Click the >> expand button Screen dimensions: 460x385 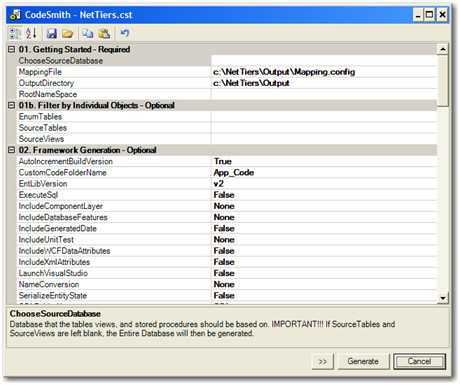[x=323, y=361]
